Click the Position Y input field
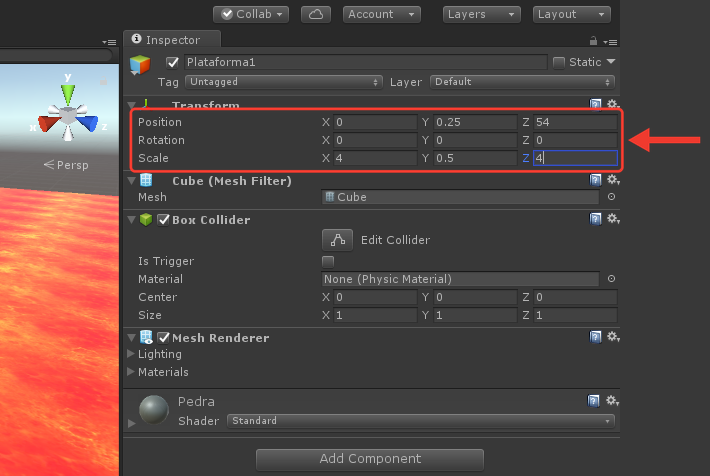The height and width of the screenshot is (476, 710). coord(475,122)
